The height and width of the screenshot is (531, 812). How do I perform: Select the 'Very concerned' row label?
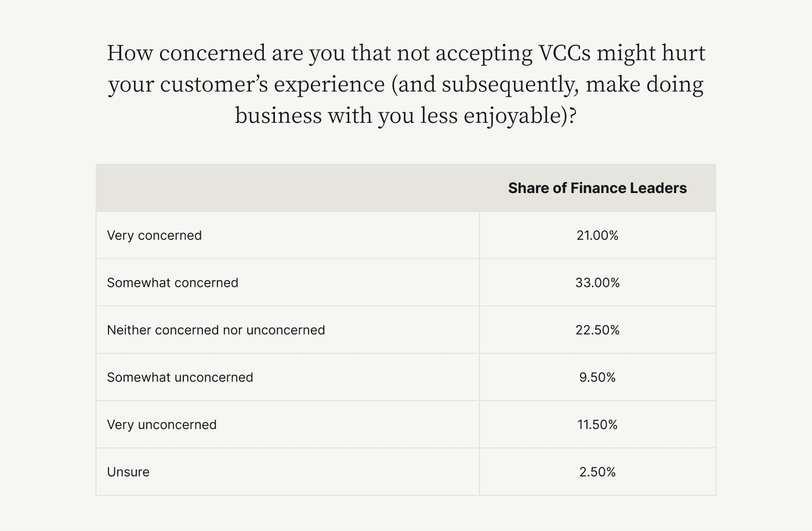point(154,235)
